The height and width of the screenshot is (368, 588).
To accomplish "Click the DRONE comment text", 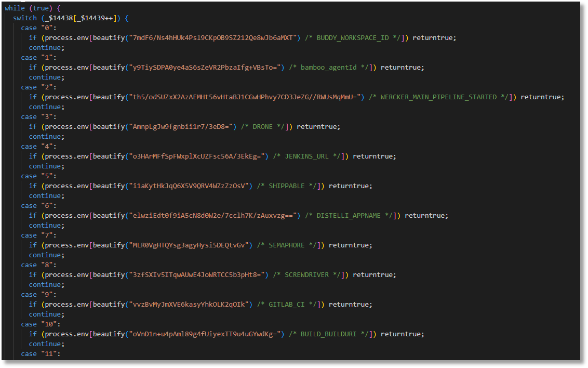I will 262,127.
